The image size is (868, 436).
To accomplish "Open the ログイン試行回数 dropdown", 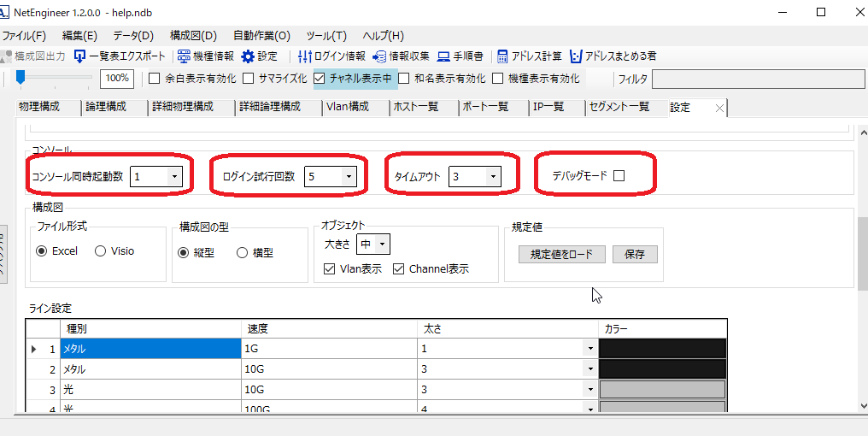I will pos(349,177).
